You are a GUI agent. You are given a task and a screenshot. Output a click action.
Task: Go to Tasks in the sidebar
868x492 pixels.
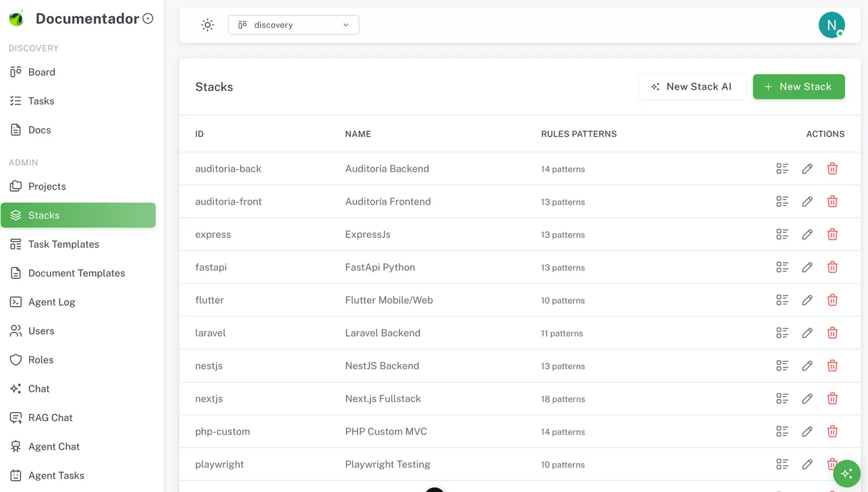coord(78,101)
